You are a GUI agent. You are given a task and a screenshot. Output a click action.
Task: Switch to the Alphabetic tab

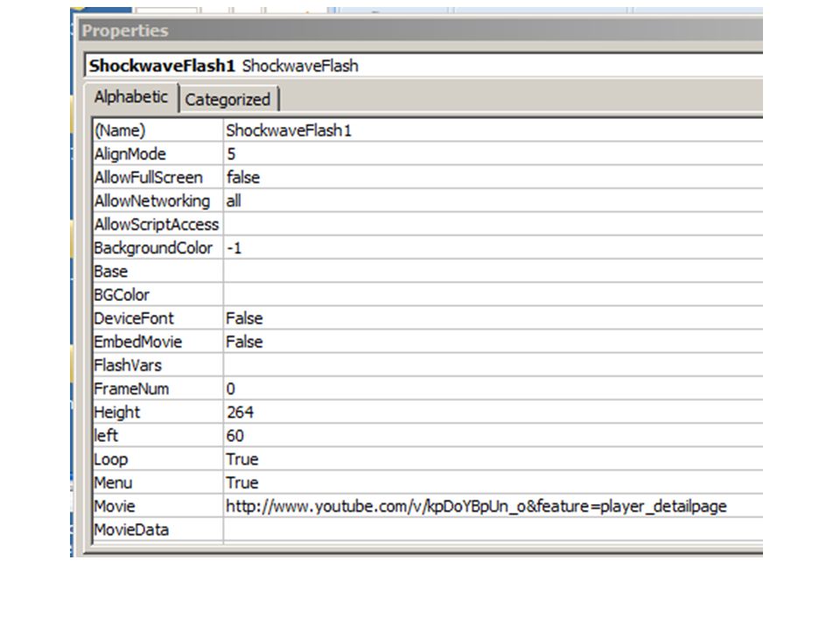pos(131,97)
